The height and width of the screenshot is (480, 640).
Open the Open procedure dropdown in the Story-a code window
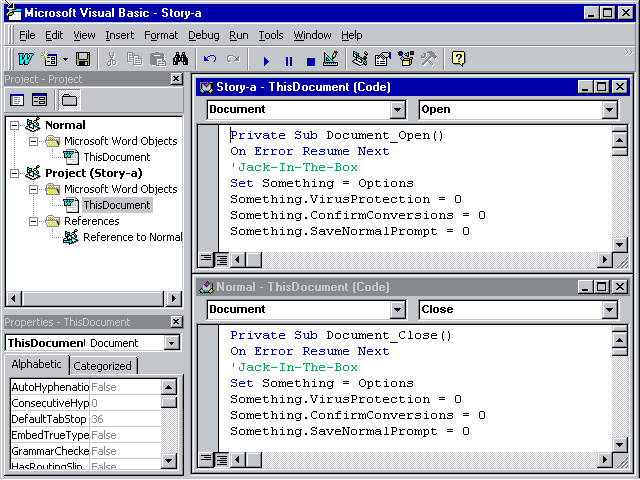pyautogui.click(x=609, y=110)
